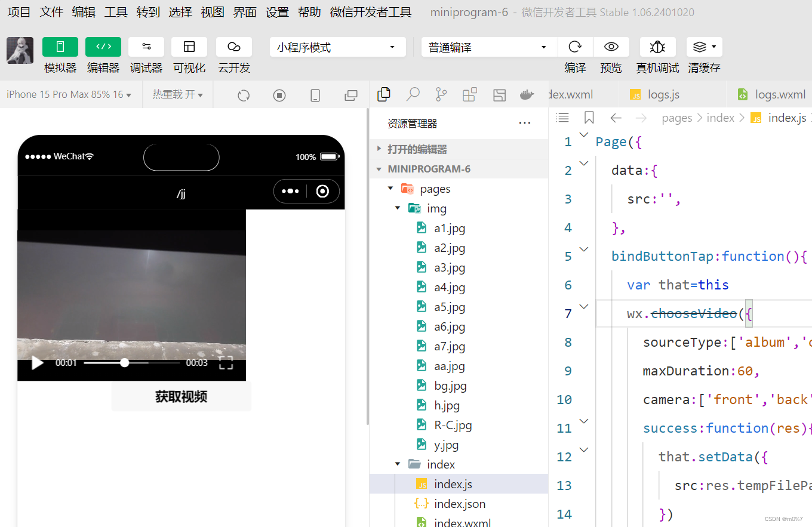
Task: Click the explorer panel vertical scrollbar
Action: (368, 266)
